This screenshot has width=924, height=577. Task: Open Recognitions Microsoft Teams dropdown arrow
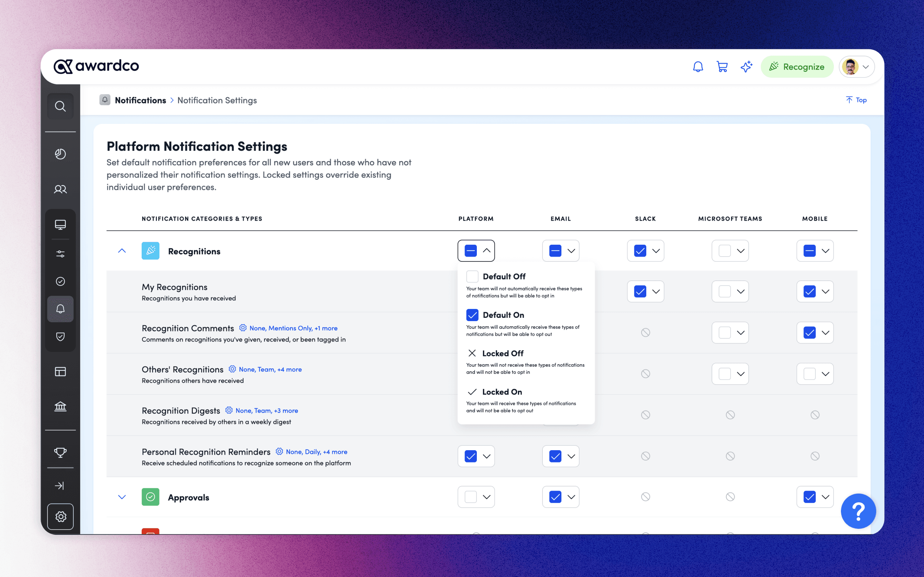(x=740, y=251)
